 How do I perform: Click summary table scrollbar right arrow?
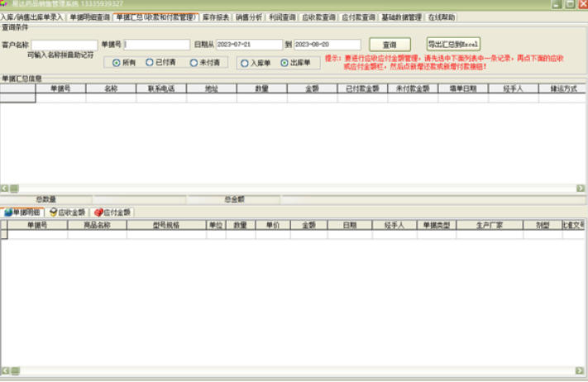click(581, 189)
